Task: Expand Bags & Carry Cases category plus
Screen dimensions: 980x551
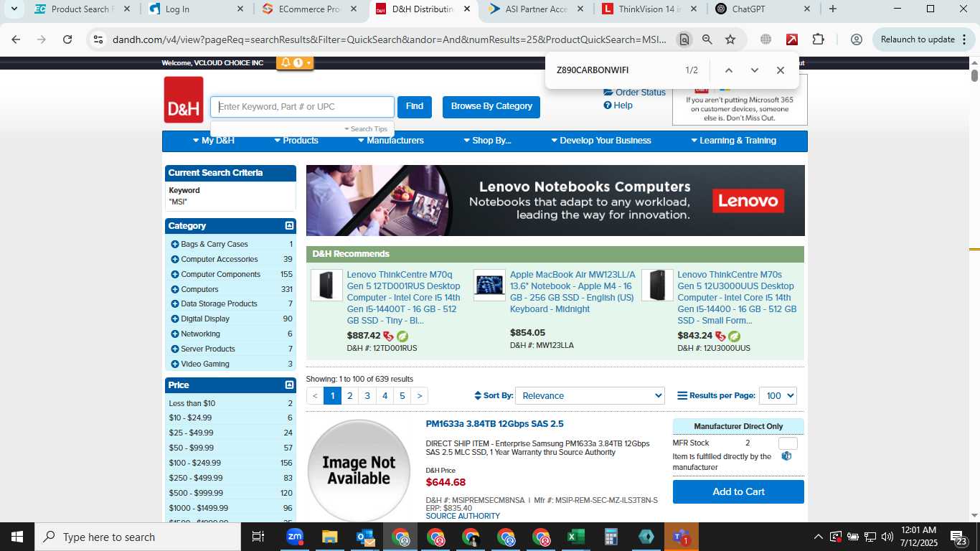Action: 175,245
